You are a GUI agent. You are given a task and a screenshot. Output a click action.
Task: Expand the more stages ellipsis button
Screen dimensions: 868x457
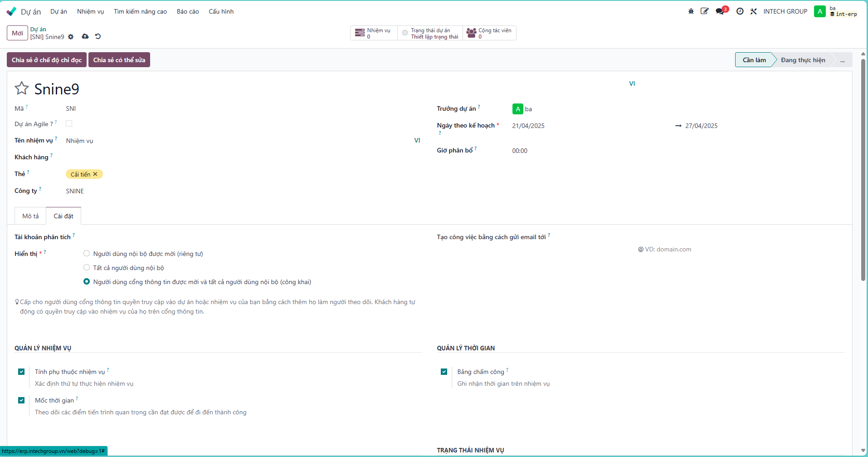point(842,60)
